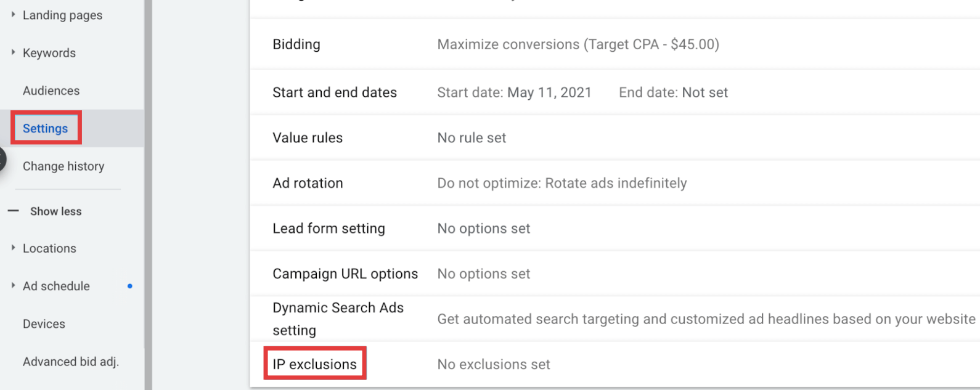Viewport: 980px width, 390px height.
Task: Open the Audiences page
Action: 51,91
